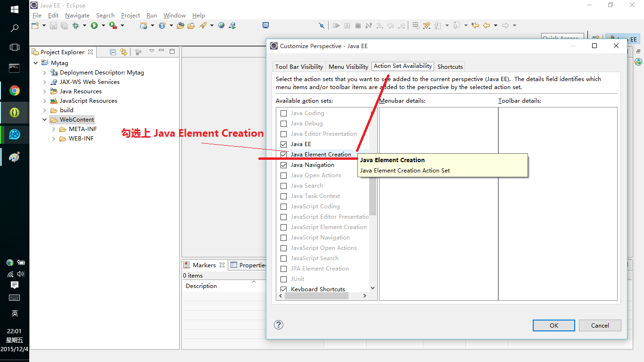The height and width of the screenshot is (362, 644).
Task: Toggle the Keyboard Shortcuts checkbox
Action: (283, 289)
